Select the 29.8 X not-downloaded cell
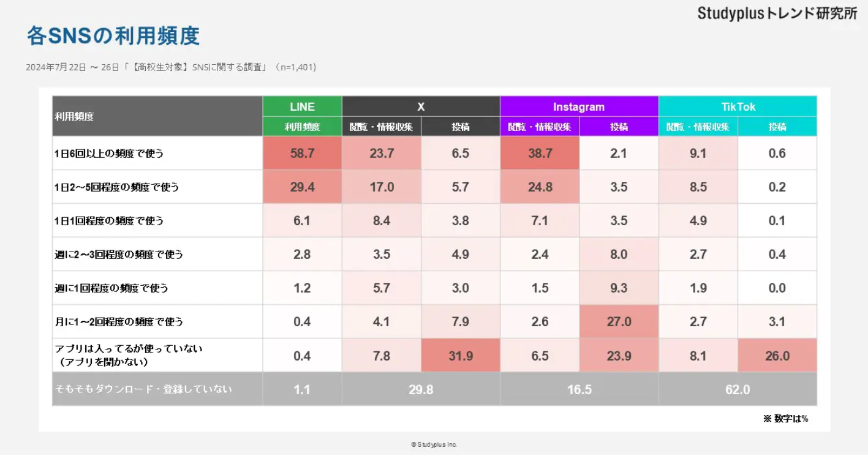This screenshot has height=456, width=868. coord(421,389)
